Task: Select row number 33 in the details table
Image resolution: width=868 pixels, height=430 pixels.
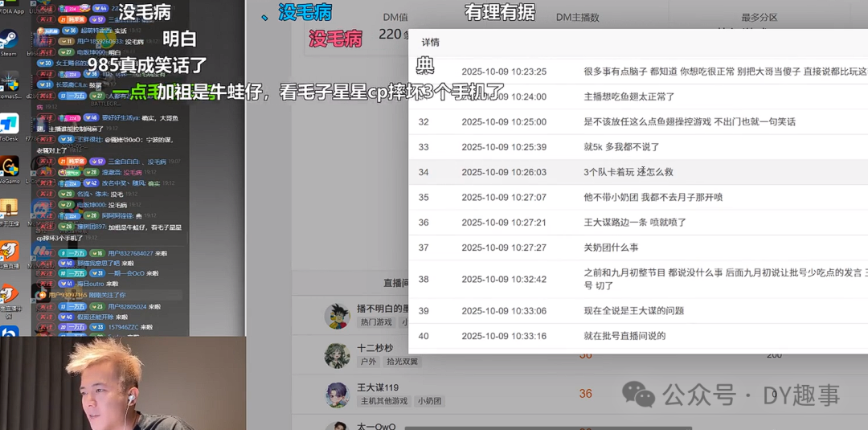Action: click(x=424, y=147)
